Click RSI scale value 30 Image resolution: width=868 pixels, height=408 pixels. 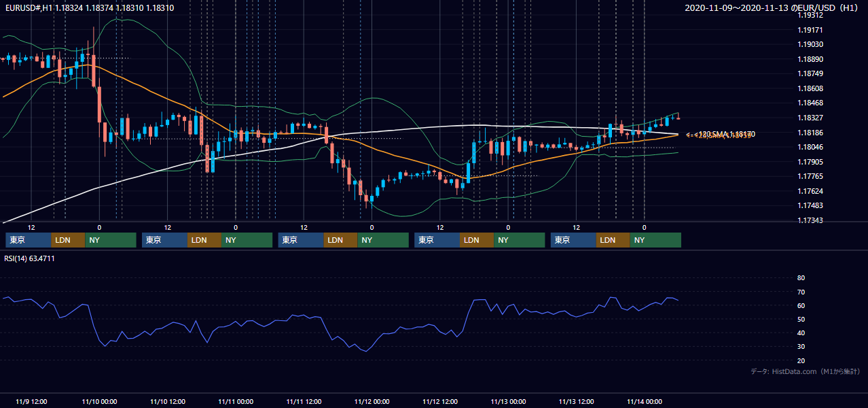(801, 347)
